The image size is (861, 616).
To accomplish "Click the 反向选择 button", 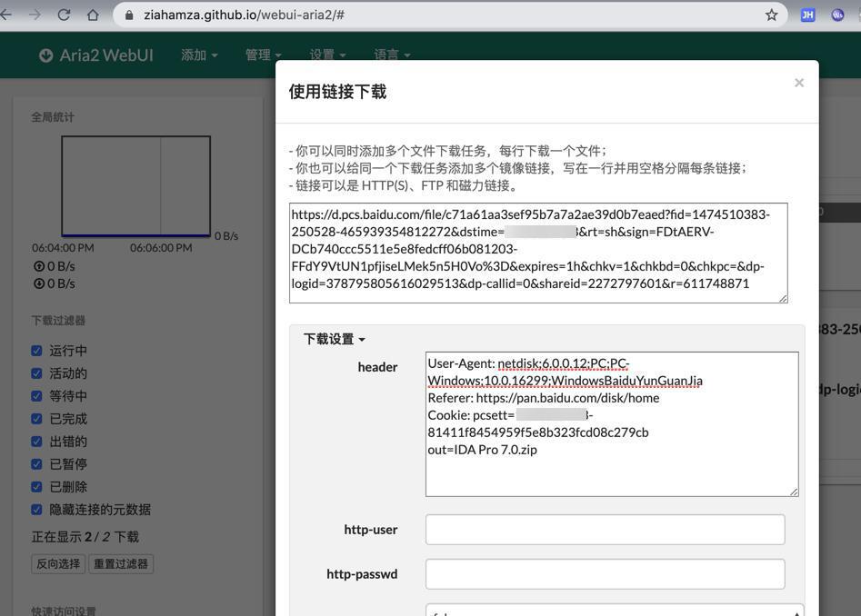I will 58,564.
